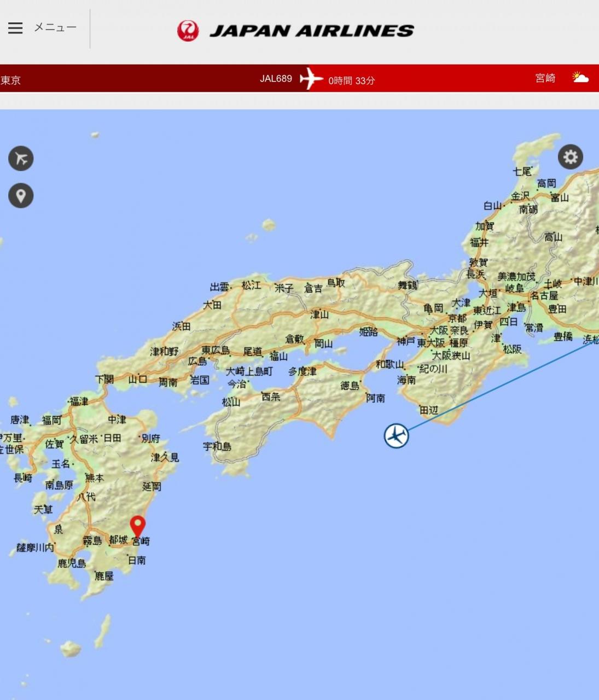This screenshot has height=700, width=599.
Task: Select the destination label 宮崎 in red bar
Action: 545,78
